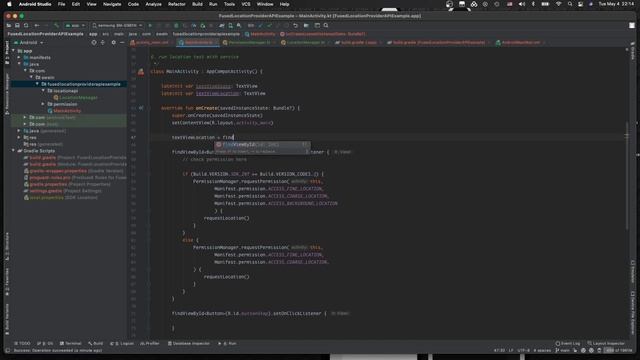The width and height of the screenshot is (640, 360).
Task: Open the Refactor menu
Action: pyautogui.click(x=177, y=4)
